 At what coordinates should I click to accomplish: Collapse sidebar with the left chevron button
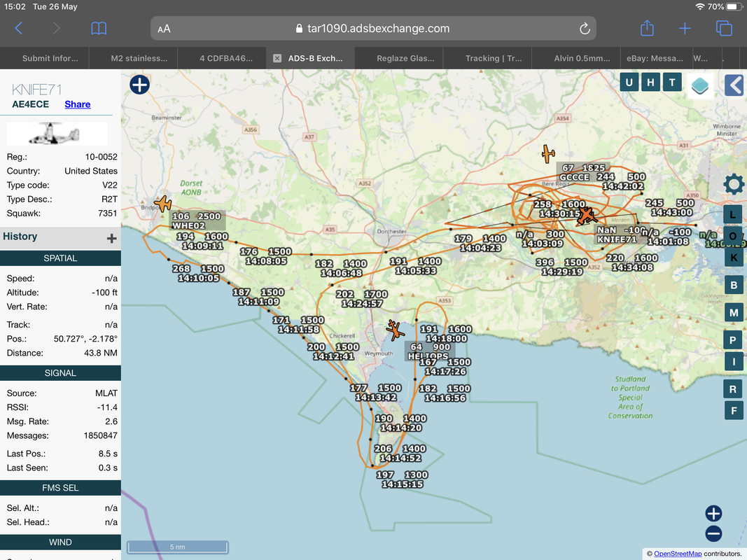[x=734, y=85]
